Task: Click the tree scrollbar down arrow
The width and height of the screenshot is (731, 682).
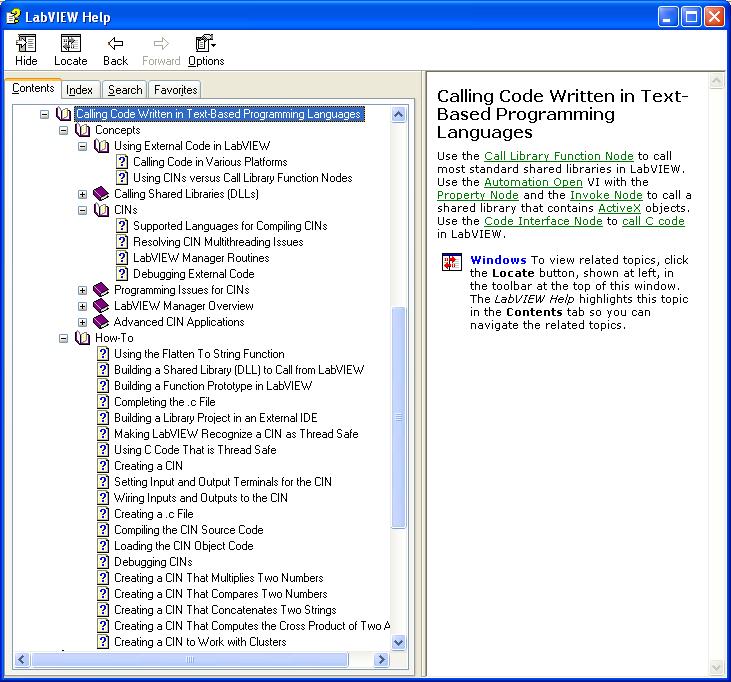Action: [x=399, y=642]
